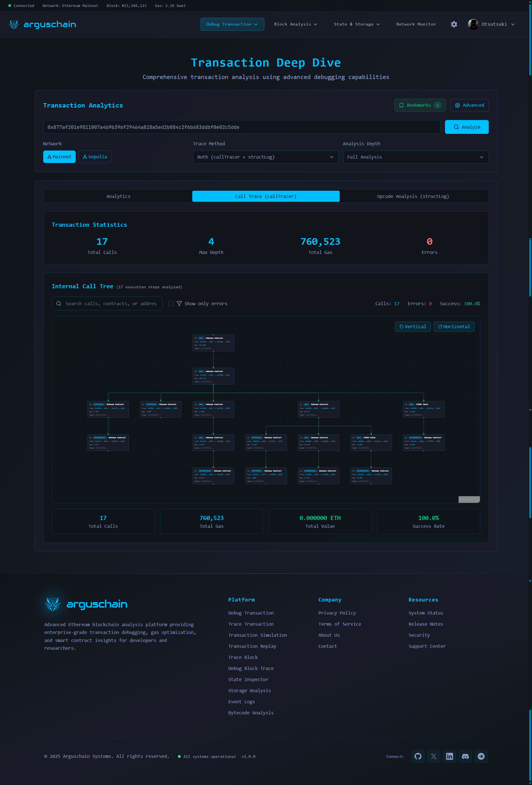This screenshot has height=785, width=532.
Task: Switch call tree to Horizontal layout
Action: click(x=454, y=327)
